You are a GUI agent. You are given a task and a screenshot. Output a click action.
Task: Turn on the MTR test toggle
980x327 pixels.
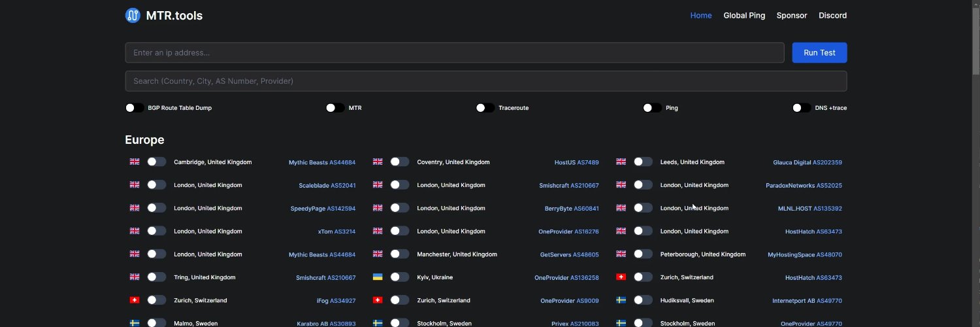click(x=335, y=108)
